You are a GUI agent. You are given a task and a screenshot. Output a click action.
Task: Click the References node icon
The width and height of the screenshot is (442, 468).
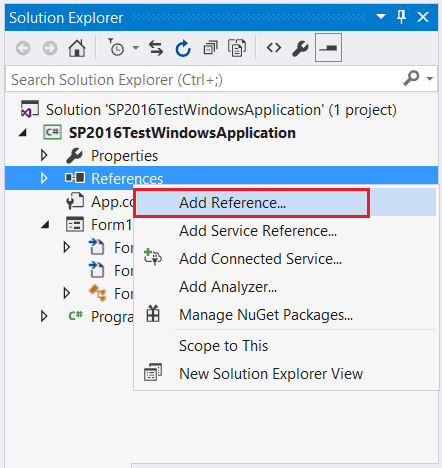pyautogui.click(x=75, y=178)
